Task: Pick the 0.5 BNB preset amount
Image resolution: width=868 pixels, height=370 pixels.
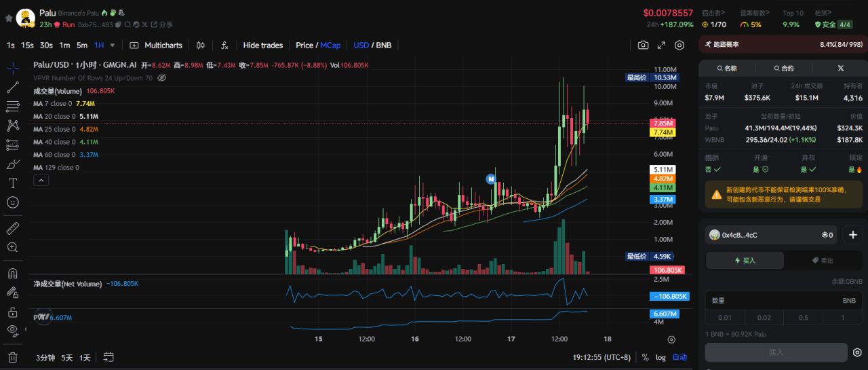Action: (x=803, y=318)
